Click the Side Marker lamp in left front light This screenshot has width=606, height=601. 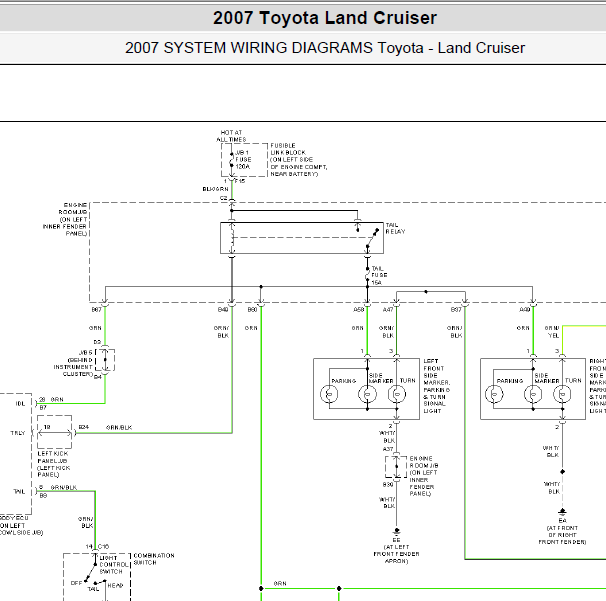click(x=367, y=394)
